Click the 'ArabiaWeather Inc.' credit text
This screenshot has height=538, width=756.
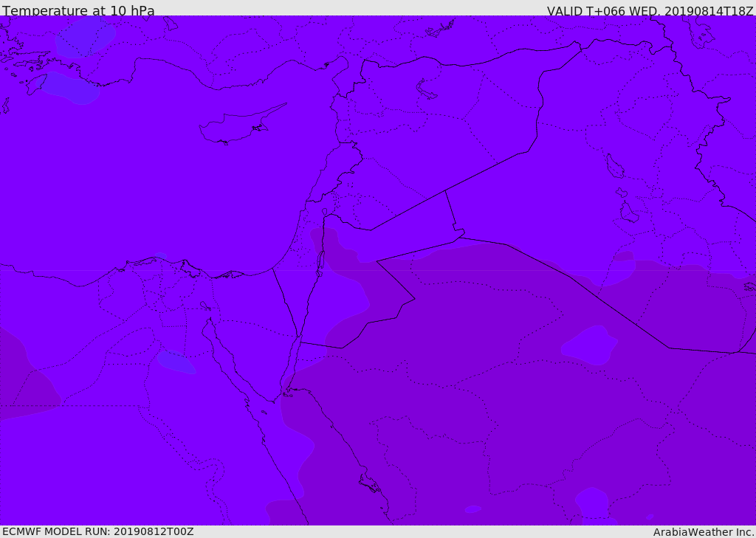point(704,532)
